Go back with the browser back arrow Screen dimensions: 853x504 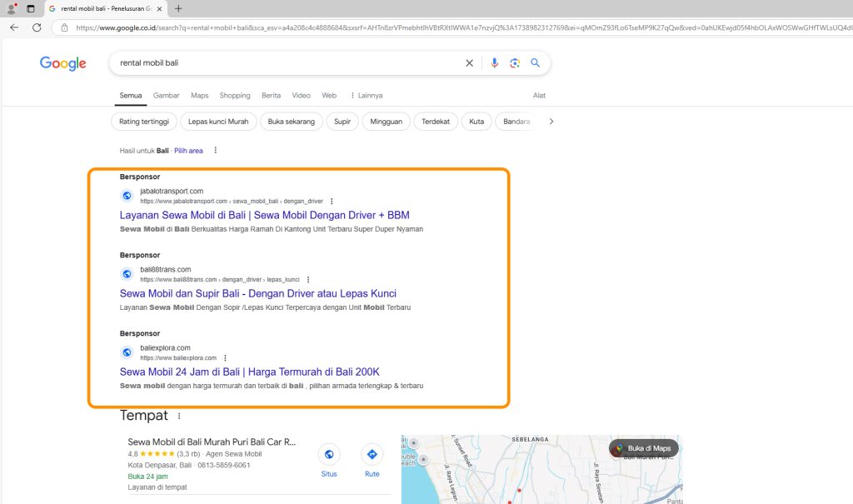click(x=14, y=27)
